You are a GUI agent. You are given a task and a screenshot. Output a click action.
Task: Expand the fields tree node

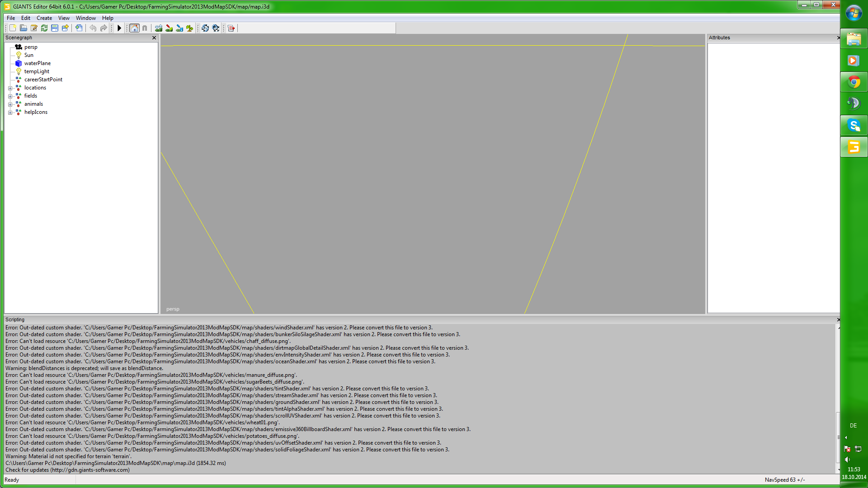click(10, 96)
